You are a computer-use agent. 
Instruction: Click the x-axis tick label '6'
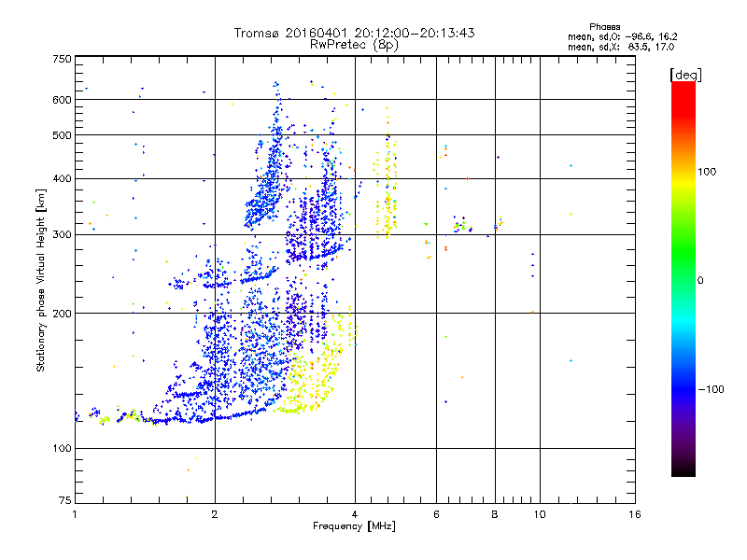[x=436, y=514]
